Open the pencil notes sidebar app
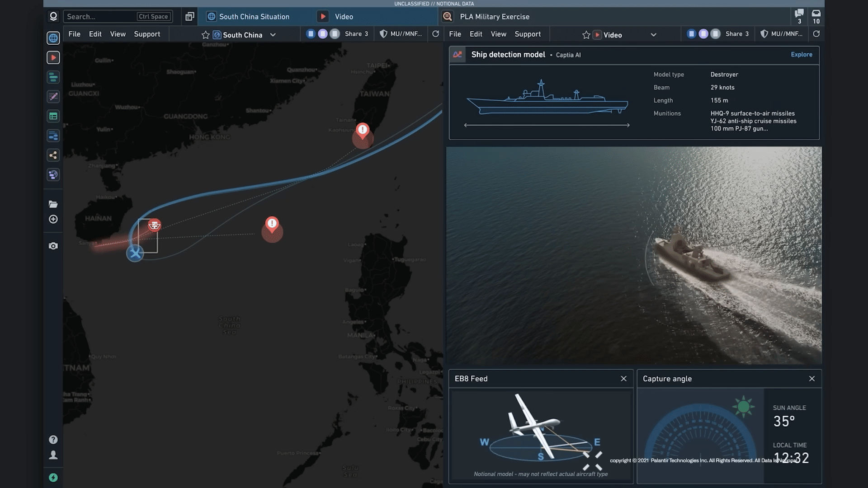868x488 pixels. click(53, 97)
